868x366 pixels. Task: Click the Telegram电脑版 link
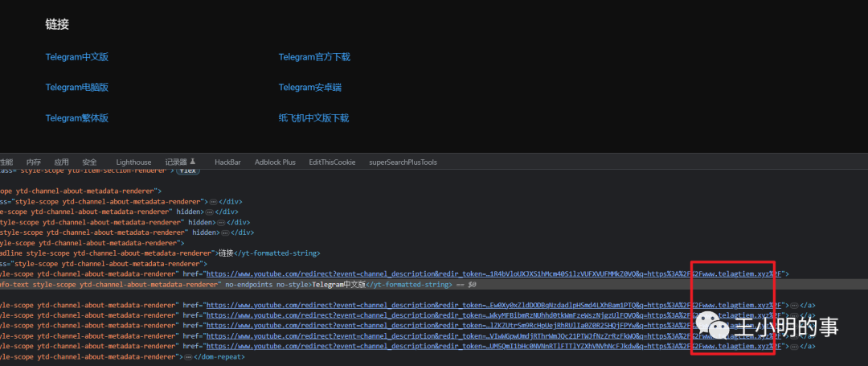click(x=77, y=88)
